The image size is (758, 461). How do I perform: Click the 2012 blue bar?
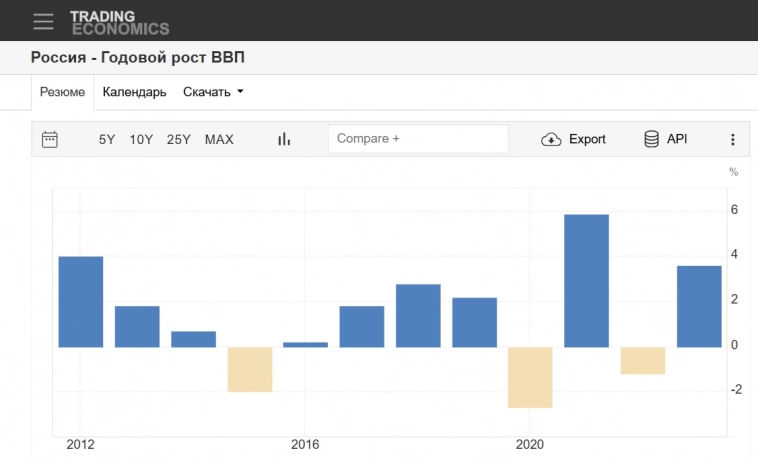[x=81, y=302]
